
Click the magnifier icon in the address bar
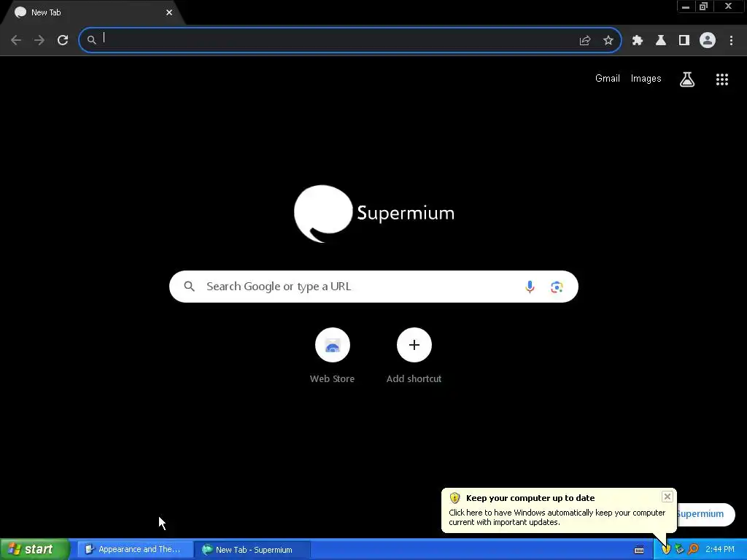coord(91,40)
